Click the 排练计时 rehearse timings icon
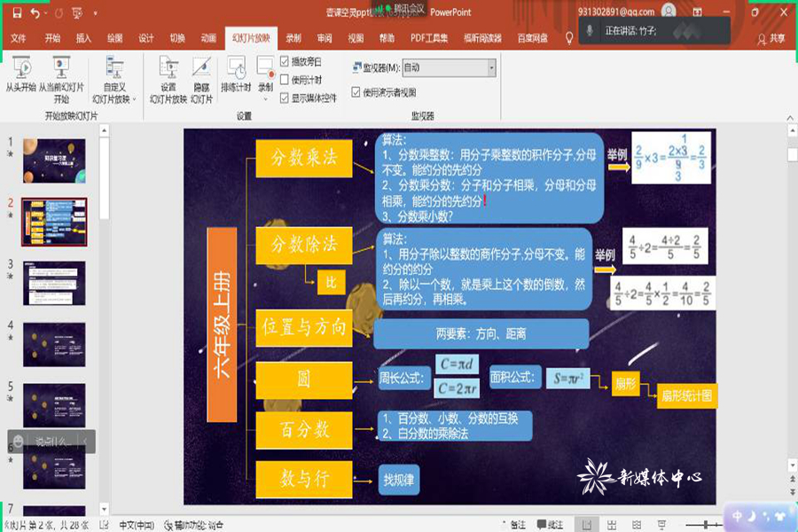 236,69
